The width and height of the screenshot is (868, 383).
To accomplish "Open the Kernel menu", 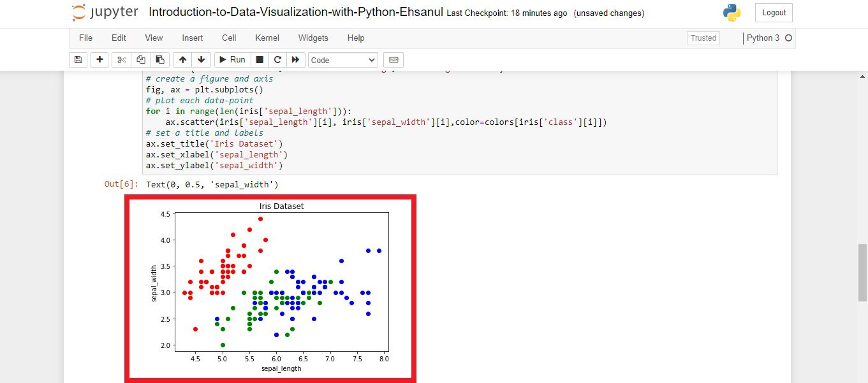I will pos(267,38).
